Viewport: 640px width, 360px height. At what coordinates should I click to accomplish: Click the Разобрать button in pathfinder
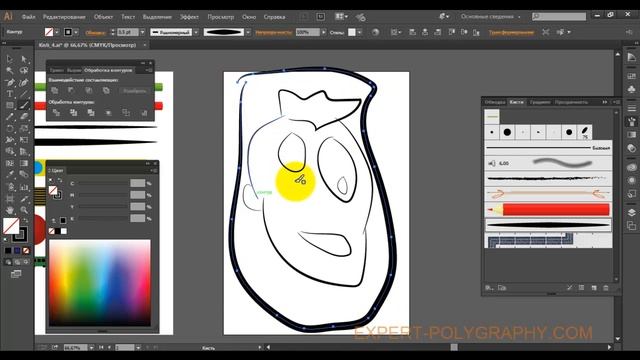135,91
